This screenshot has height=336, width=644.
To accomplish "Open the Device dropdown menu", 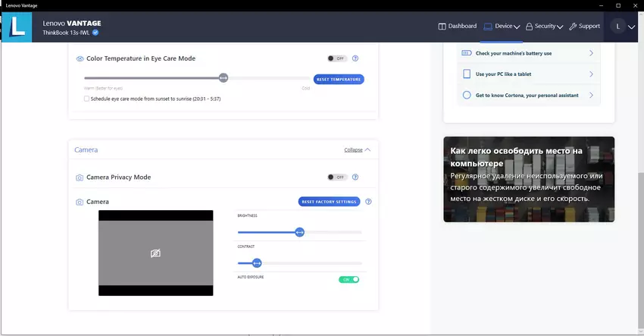I will 502,27.
